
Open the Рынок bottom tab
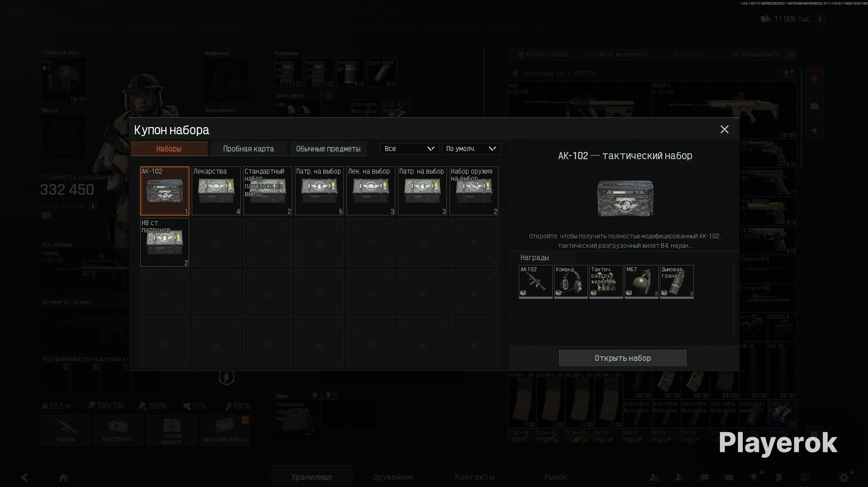point(556,477)
